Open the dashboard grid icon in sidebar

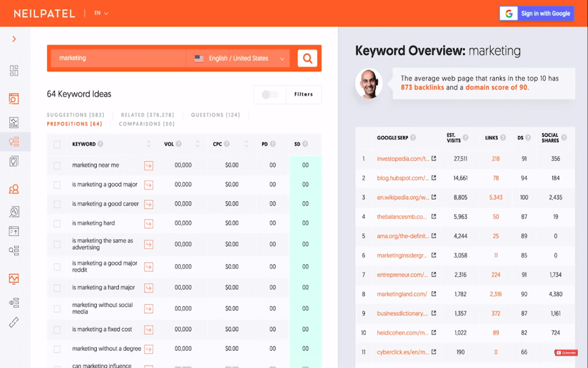14,71
